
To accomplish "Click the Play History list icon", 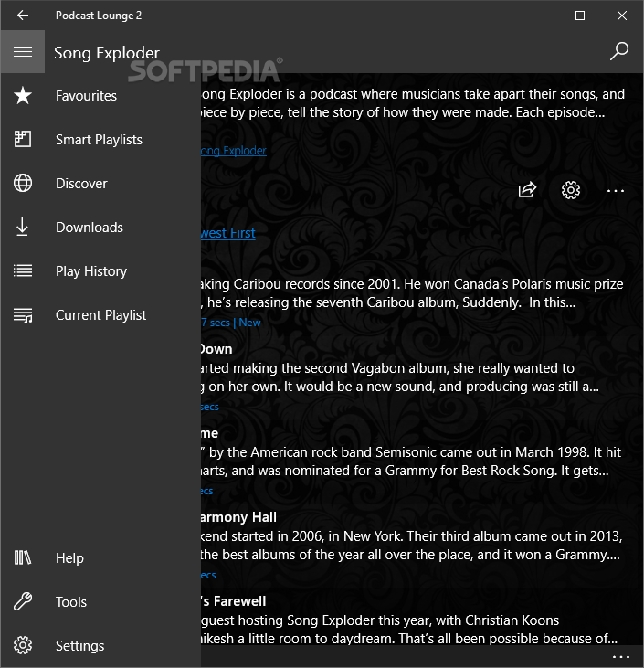I will click(x=23, y=270).
